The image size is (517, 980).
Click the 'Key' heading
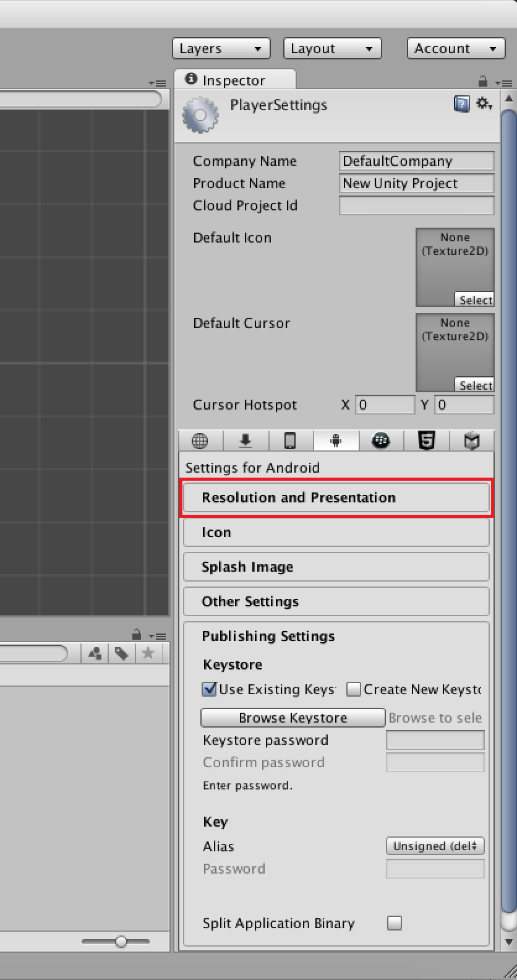click(215, 822)
